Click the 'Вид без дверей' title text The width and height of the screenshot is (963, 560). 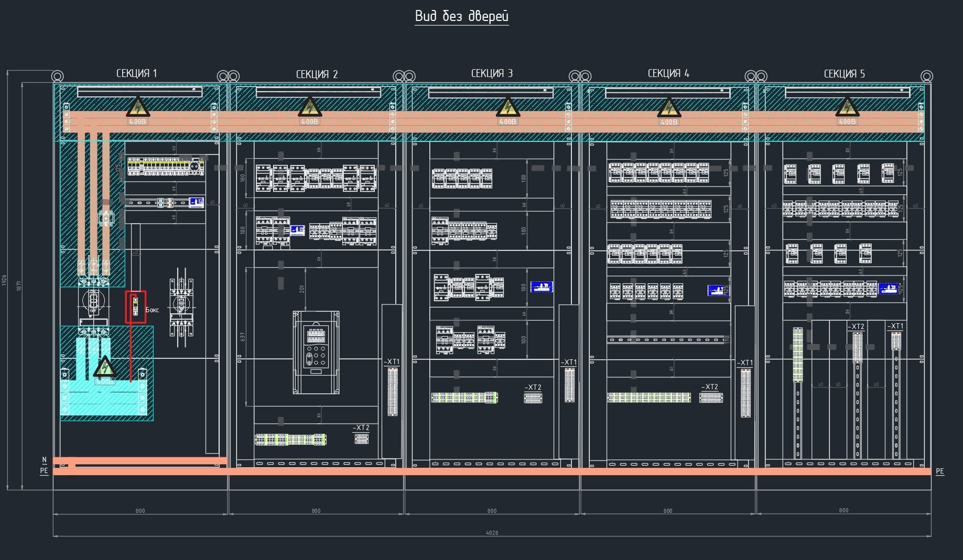coord(461,16)
